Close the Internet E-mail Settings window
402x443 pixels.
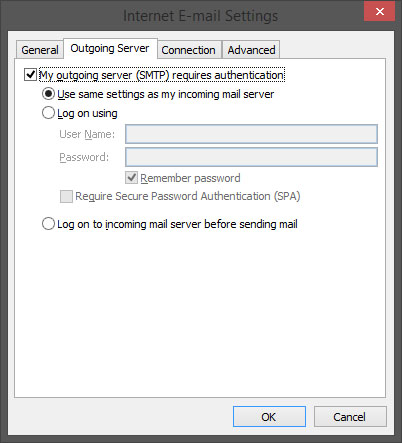(379, 12)
